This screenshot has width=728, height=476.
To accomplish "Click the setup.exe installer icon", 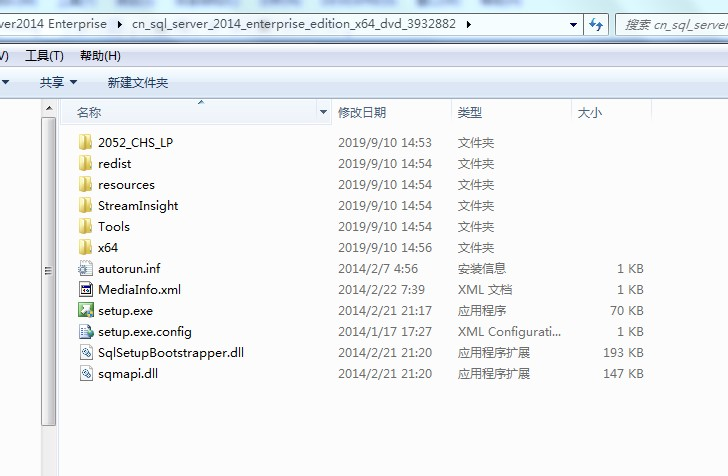I will pyautogui.click(x=85, y=310).
